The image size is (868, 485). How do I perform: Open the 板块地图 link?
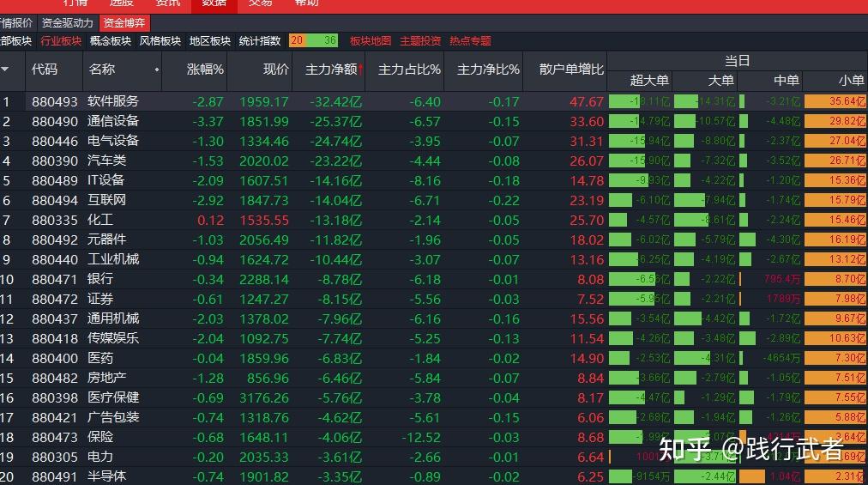coord(371,40)
